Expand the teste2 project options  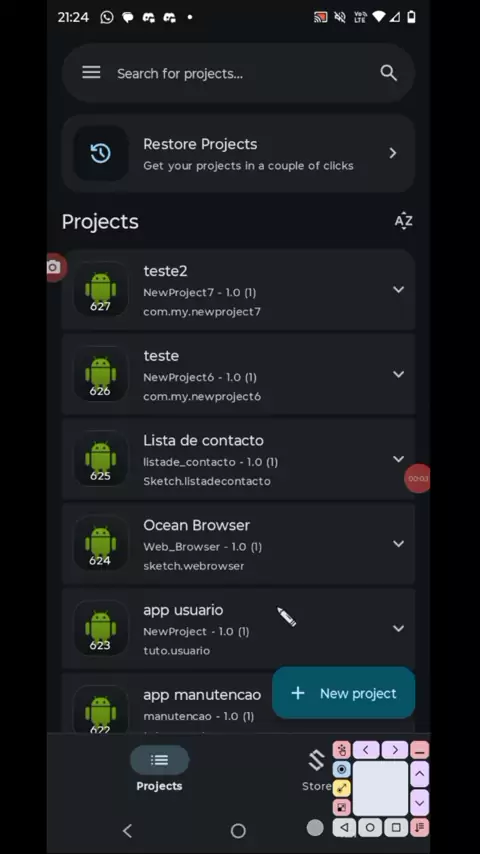click(x=398, y=290)
